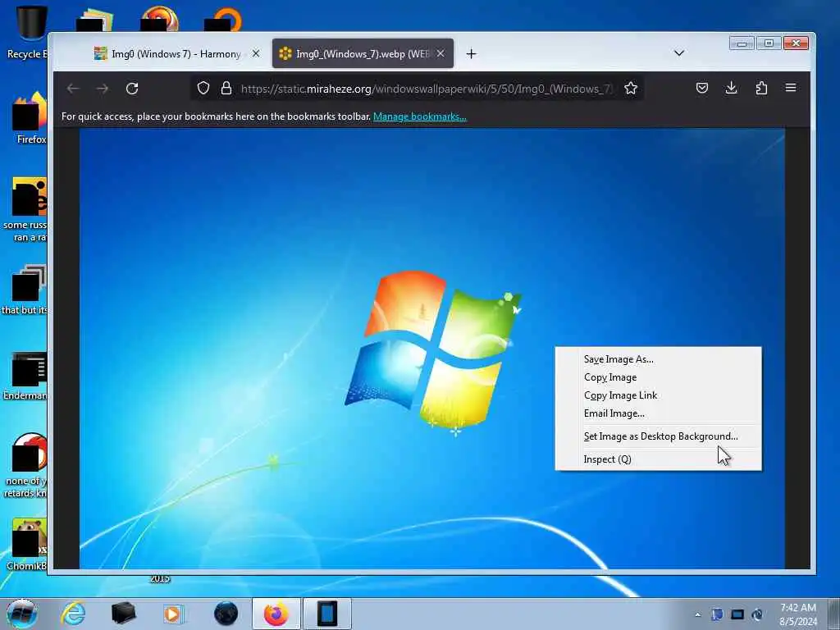Screen dimensions: 840x630
Task: Click the Windows Start orb
Action: [21, 614]
